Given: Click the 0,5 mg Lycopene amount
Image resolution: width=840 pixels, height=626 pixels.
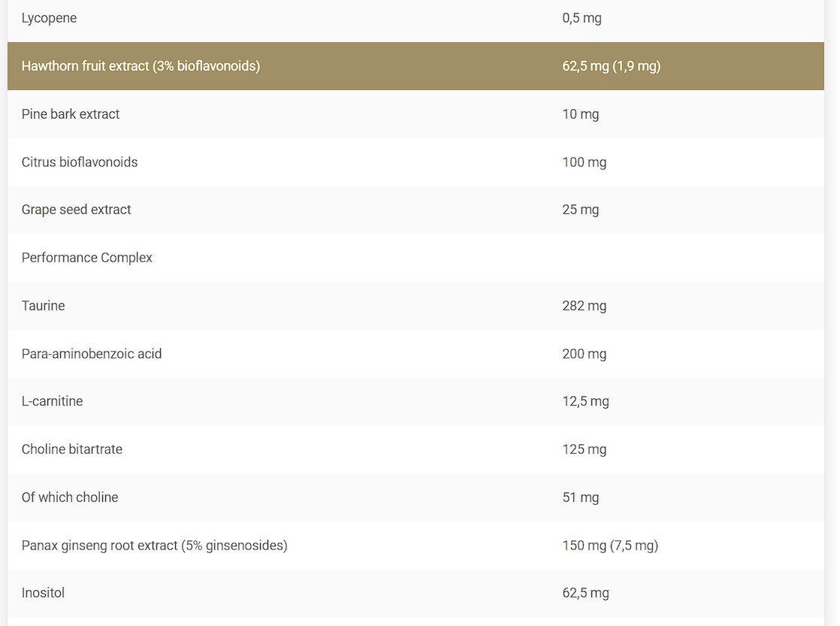Looking at the screenshot, I should [x=582, y=18].
